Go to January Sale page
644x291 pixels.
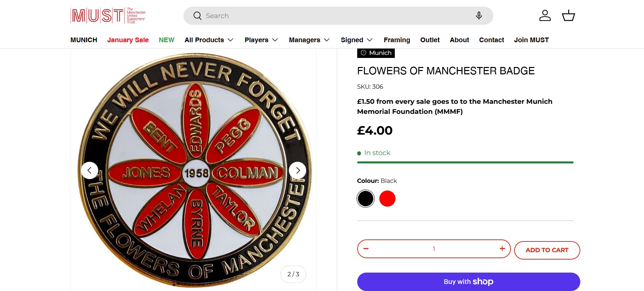pyautogui.click(x=128, y=40)
